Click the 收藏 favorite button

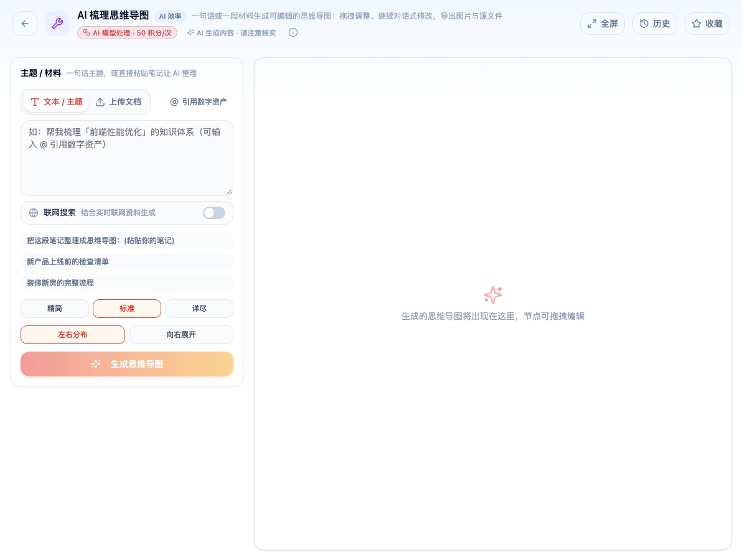707,24
